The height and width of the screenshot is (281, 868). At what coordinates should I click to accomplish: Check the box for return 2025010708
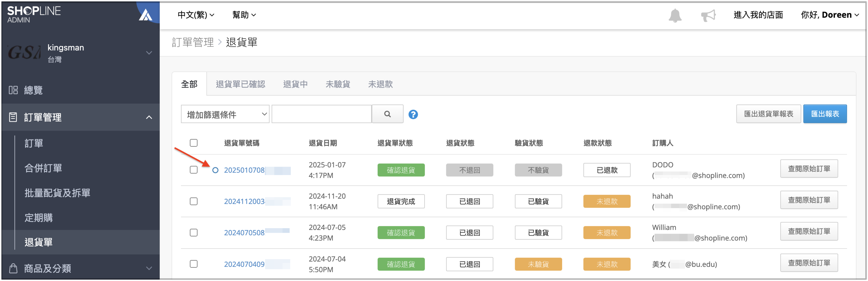(193, 170)
